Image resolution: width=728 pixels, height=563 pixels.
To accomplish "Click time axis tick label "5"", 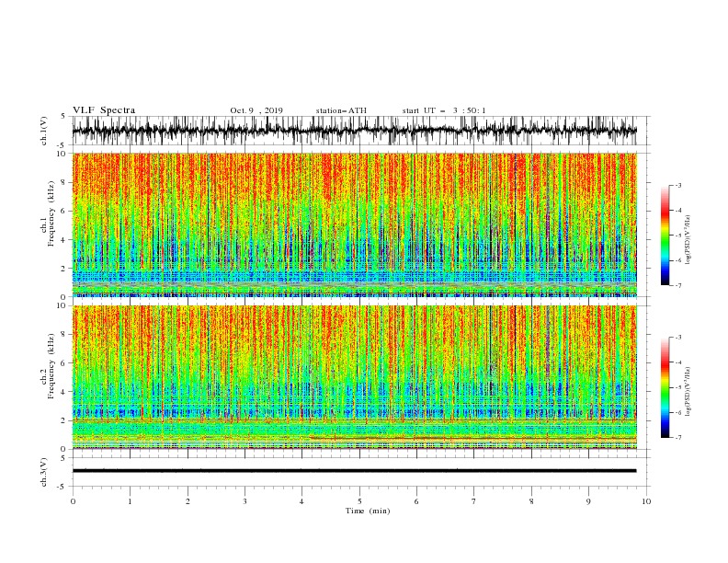I will tap(359, 501).
